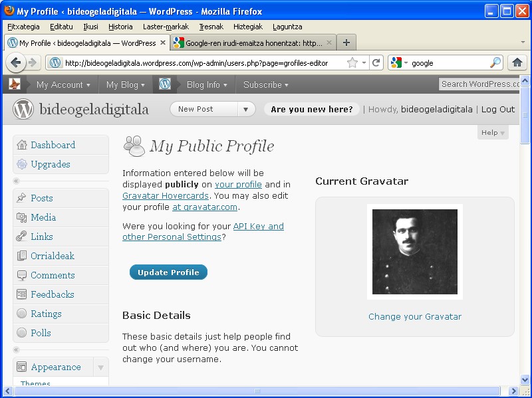Click the user avatar icon in admin bar
This screenshot has width=532, height=398.
pos(15,84)
